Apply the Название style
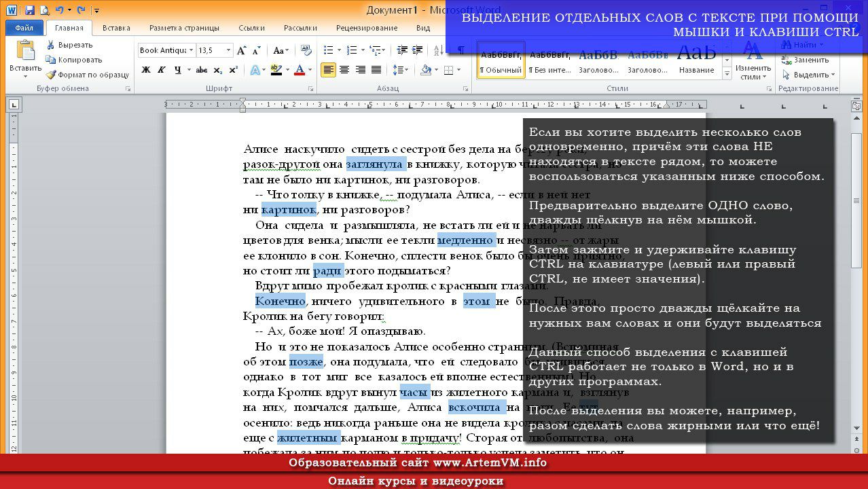Screen dimensions: 868x489 (x=697, y=60)
